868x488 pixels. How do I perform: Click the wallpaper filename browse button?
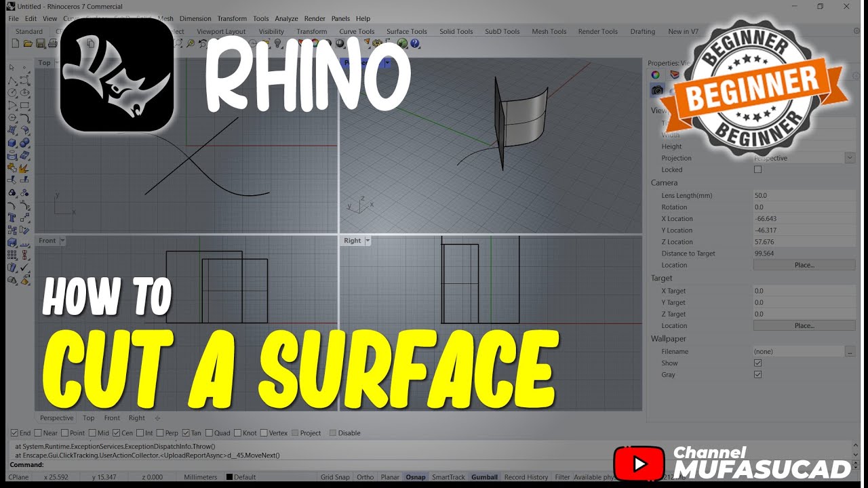pos(850,351)
